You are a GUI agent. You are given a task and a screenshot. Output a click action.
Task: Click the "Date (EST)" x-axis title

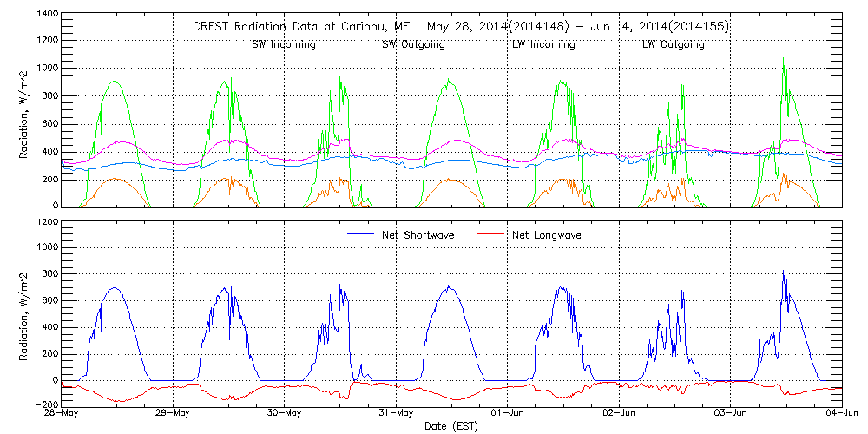[451, 426]
